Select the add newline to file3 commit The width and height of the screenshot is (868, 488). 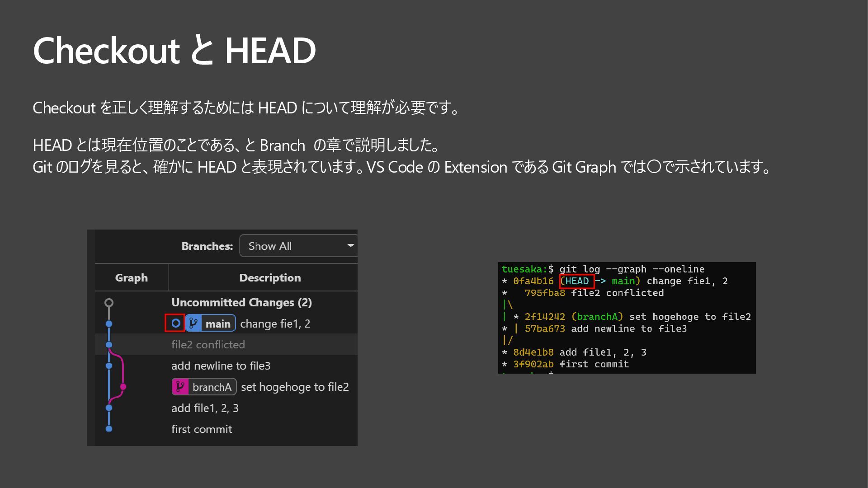[x=221, y=366]
